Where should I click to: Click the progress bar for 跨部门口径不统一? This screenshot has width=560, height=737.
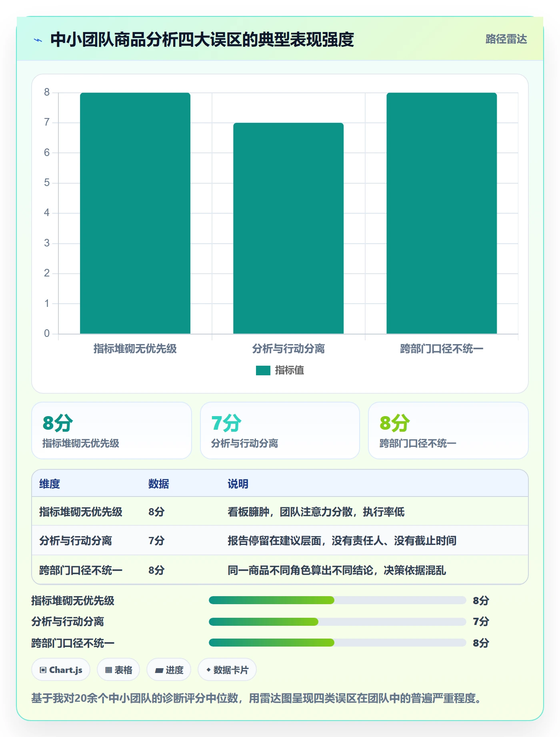coord(337,643)
